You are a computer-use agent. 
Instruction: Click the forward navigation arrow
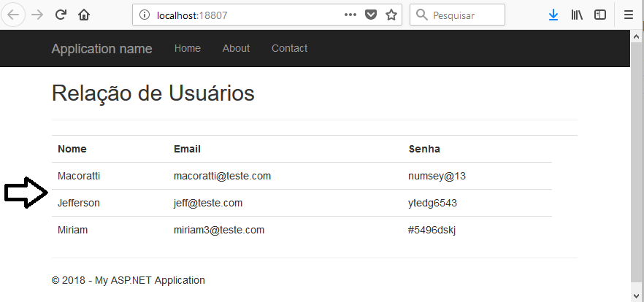(x=37, y=15)
